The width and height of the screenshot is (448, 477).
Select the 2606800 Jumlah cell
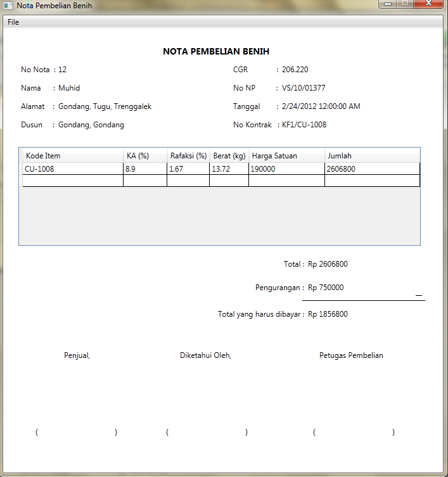(x=372, y=169)
